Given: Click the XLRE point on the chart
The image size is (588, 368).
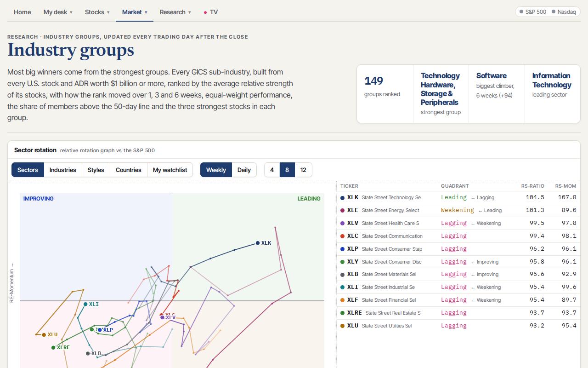Looking at the screenshot, I should tap(53, 347).
